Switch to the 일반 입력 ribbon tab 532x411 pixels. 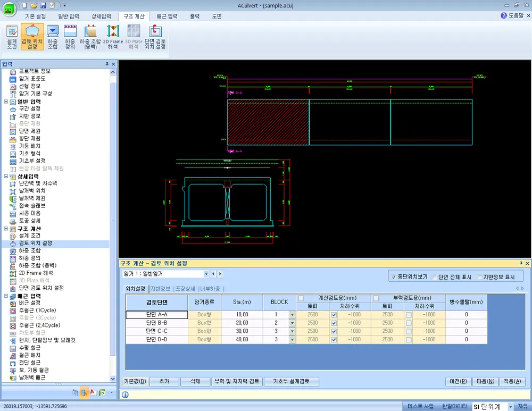69,16
